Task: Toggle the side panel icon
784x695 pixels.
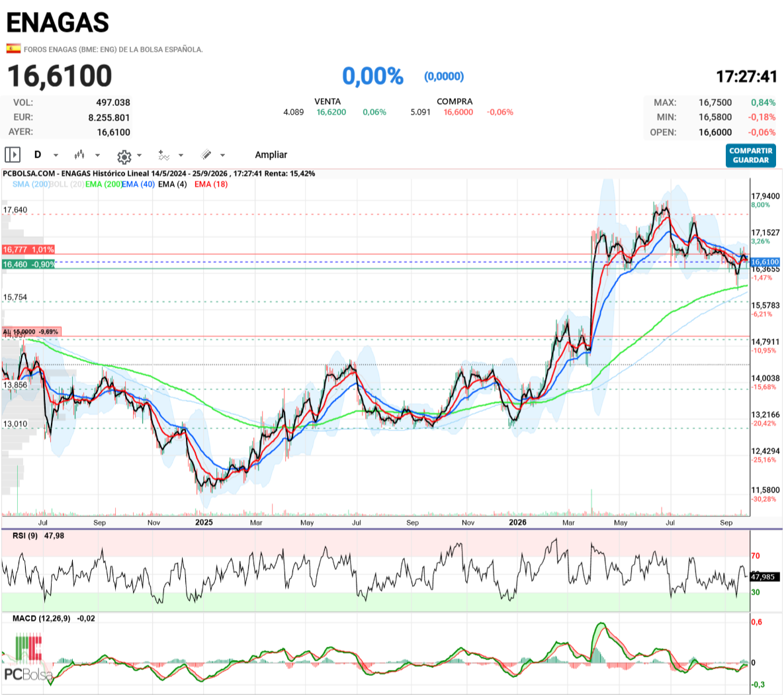Action: point(13,155)
